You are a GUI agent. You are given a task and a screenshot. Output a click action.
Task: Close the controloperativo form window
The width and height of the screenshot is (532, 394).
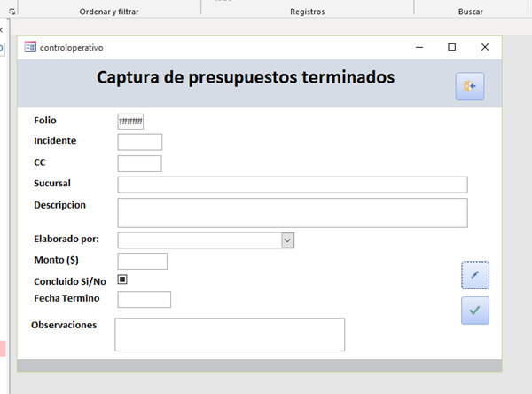pos(484,47)
